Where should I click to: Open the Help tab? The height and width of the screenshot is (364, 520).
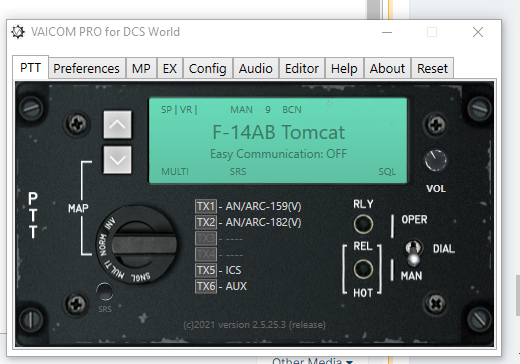(344, 68)
